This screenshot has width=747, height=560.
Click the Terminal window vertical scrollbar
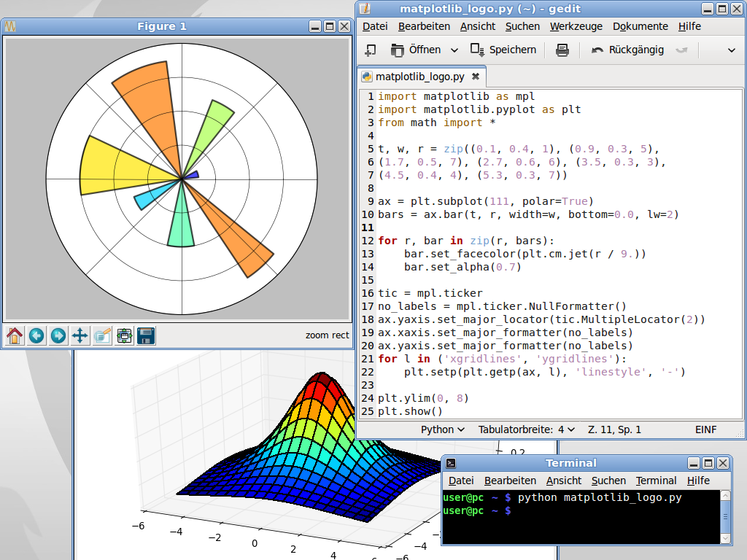[725, 516]
